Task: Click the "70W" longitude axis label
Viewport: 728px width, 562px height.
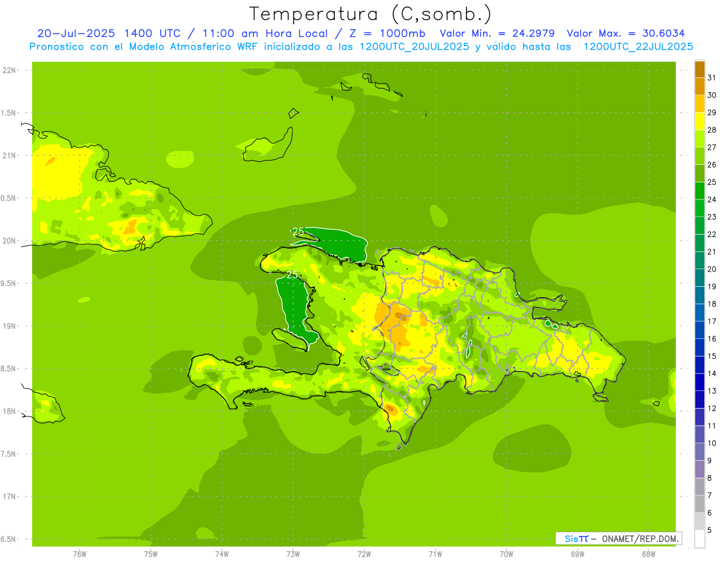Action: tap(507, 554)
